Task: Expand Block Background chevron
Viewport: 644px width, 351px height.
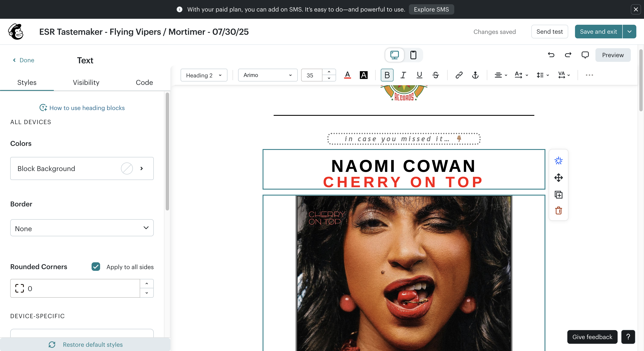Action: pos(141,168)
